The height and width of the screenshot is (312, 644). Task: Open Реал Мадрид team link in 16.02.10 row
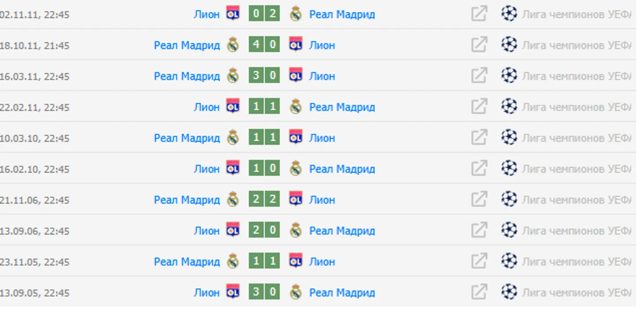pyautogui.click(x=342, y=169)
